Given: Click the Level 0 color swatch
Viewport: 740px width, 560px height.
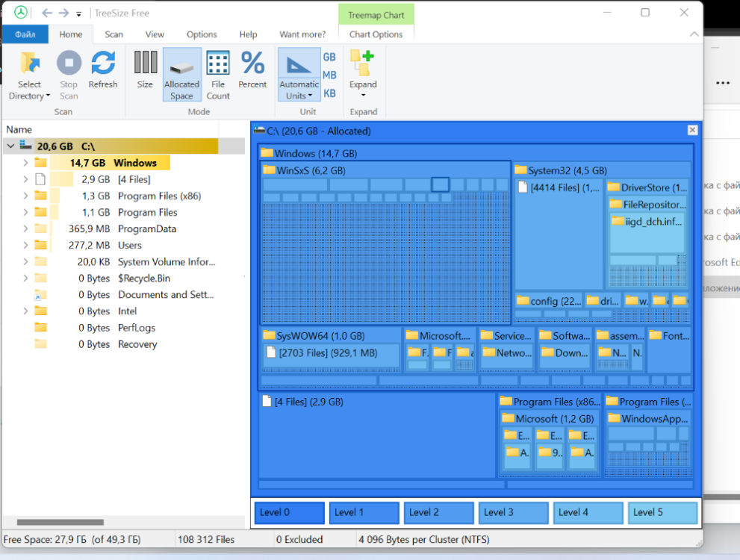Looking at the screenshot, I should click(289, 512).
